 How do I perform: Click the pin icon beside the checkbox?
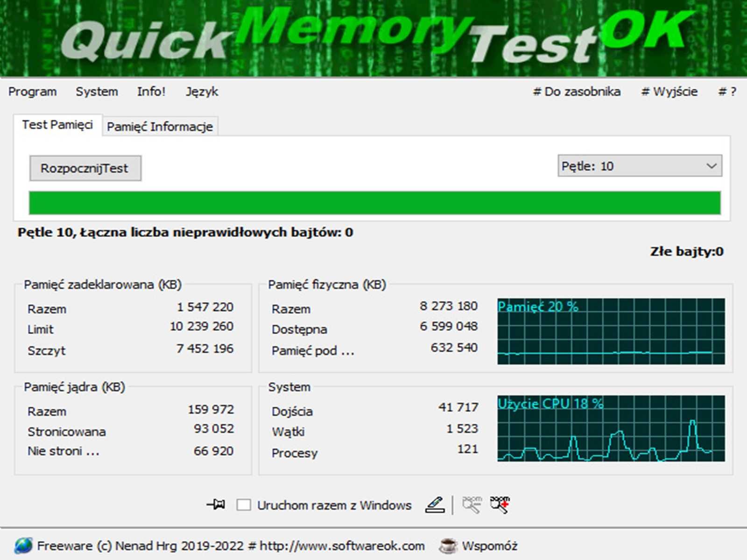click(216, 504)
